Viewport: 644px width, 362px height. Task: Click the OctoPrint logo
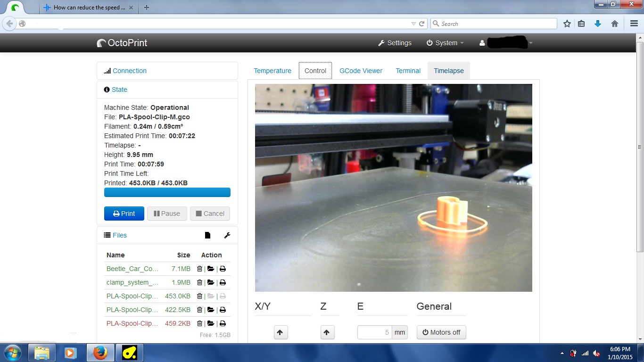tap(122, 43)
